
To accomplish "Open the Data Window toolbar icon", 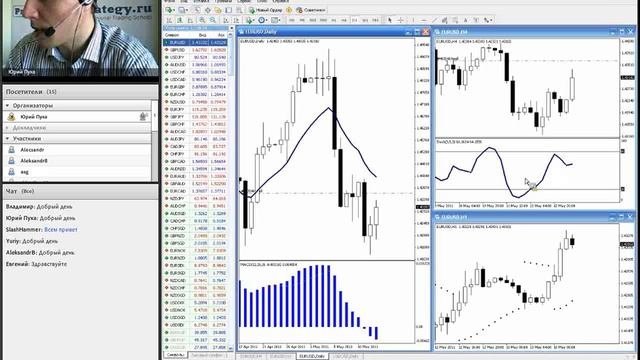I will pyautogui.click(x=207, y=10).
